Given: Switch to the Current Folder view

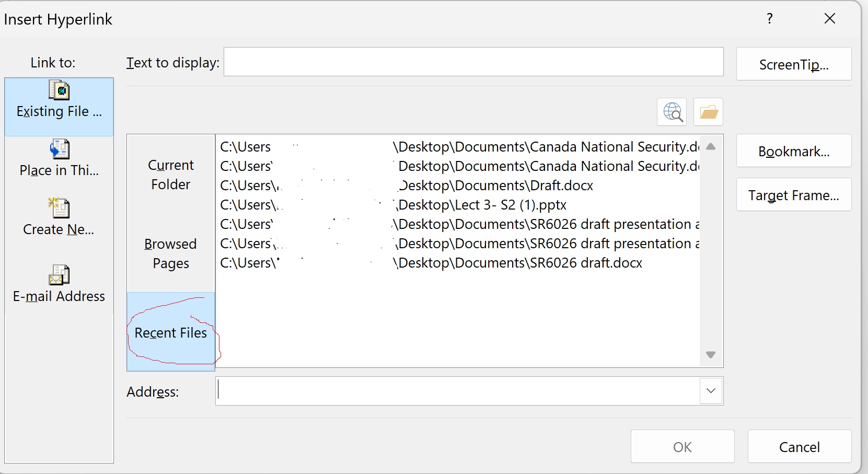Looking at the screenshot, I should tap(171, 175).
